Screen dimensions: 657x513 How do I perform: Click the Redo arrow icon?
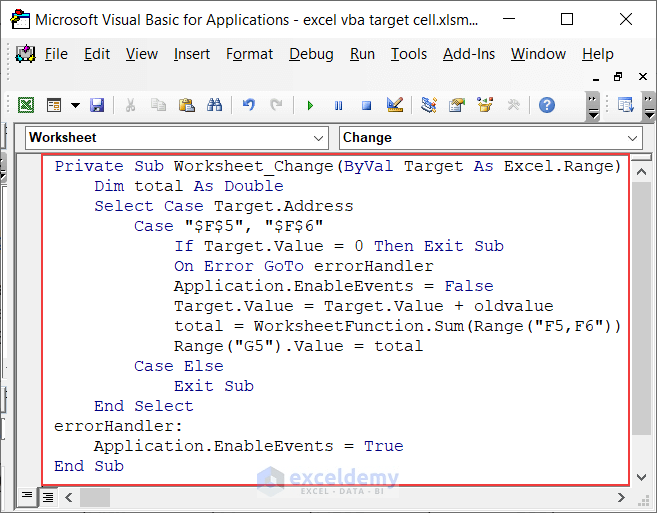(276, 105)
